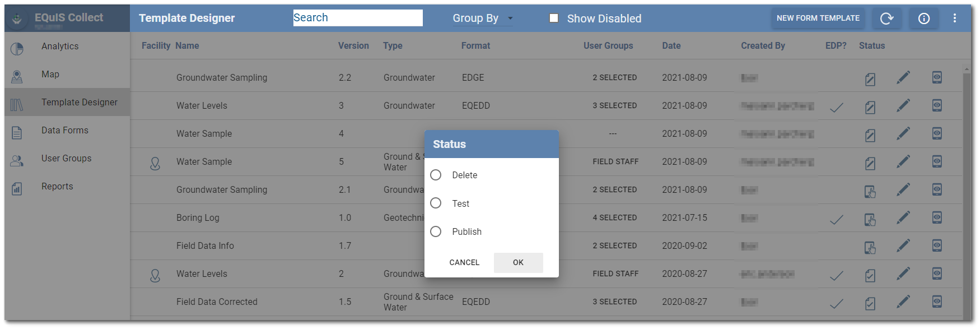Click facility pin icon for Water Sample version 5
This screenshot has height=329, width=980.
click(155, 163)
